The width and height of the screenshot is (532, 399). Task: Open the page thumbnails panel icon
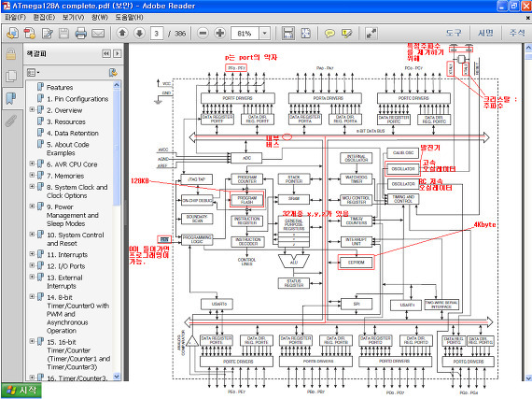[x=11, y=76]
